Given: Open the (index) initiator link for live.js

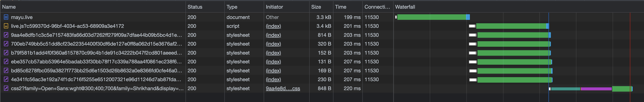Looking at the screenshot, I should [273, 26].
